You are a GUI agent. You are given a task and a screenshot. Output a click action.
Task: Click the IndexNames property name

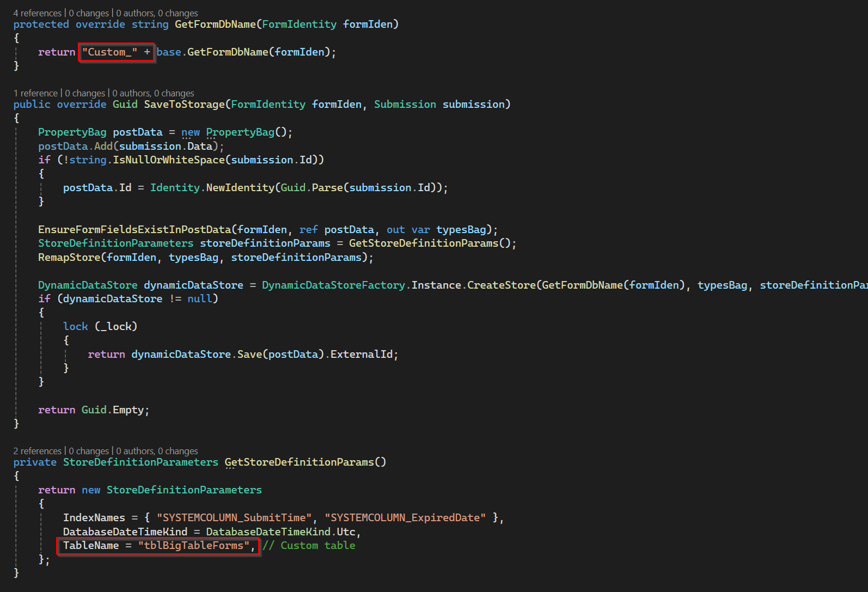(x=94, y=518)
